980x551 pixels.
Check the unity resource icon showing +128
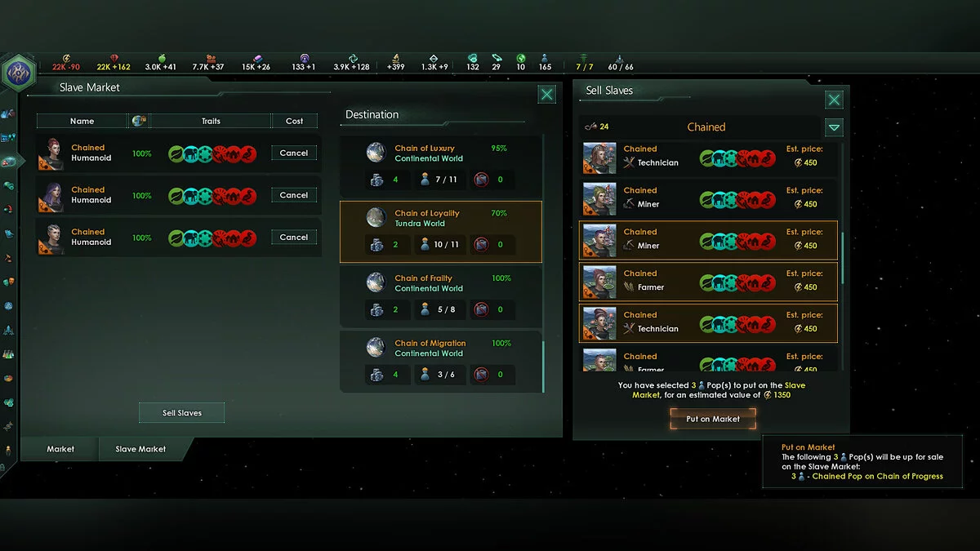[352, 59]
